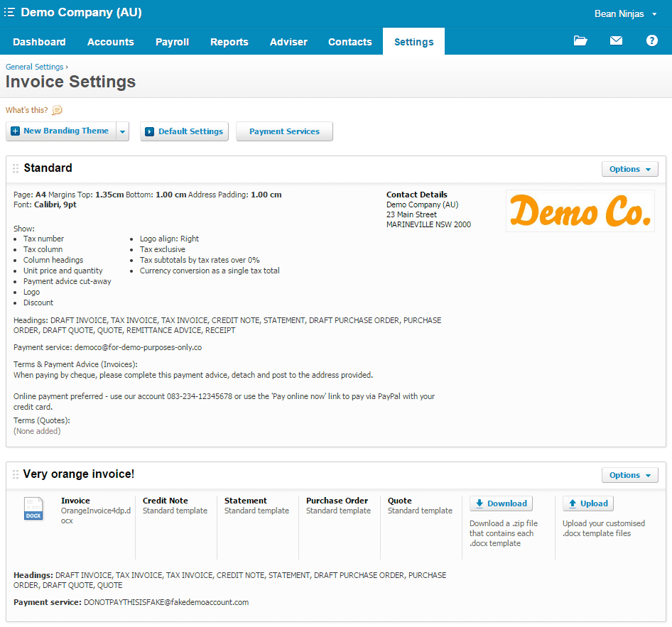The height and width of the screenshot is (627, 672).
Task: Click the Contact Details heading
Action: [x=416, y=195]
